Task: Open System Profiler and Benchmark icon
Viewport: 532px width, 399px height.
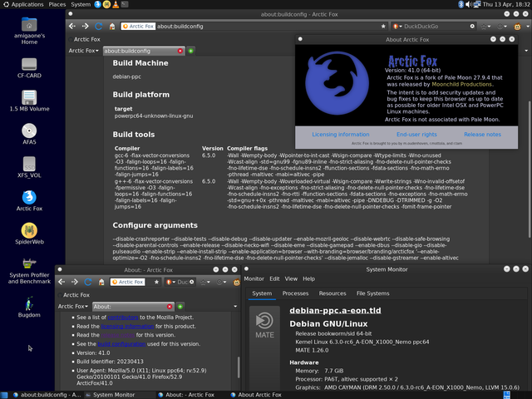Action: (x=29, y=270)
